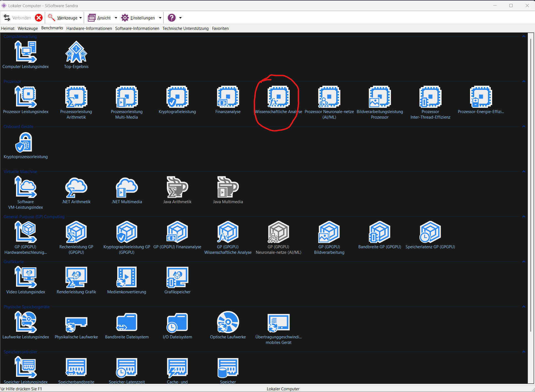
Task: Open the Kryptoprozessorleistung benchmark
Action: click(x=25, y=142)
